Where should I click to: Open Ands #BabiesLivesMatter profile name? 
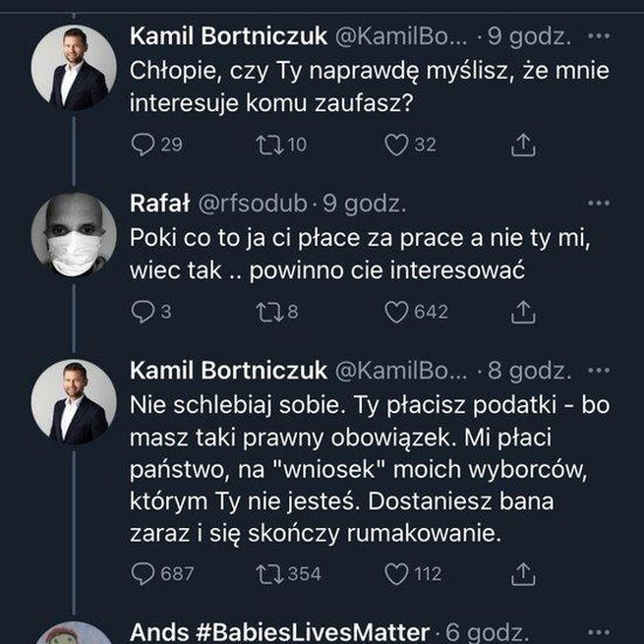point(280,631)
